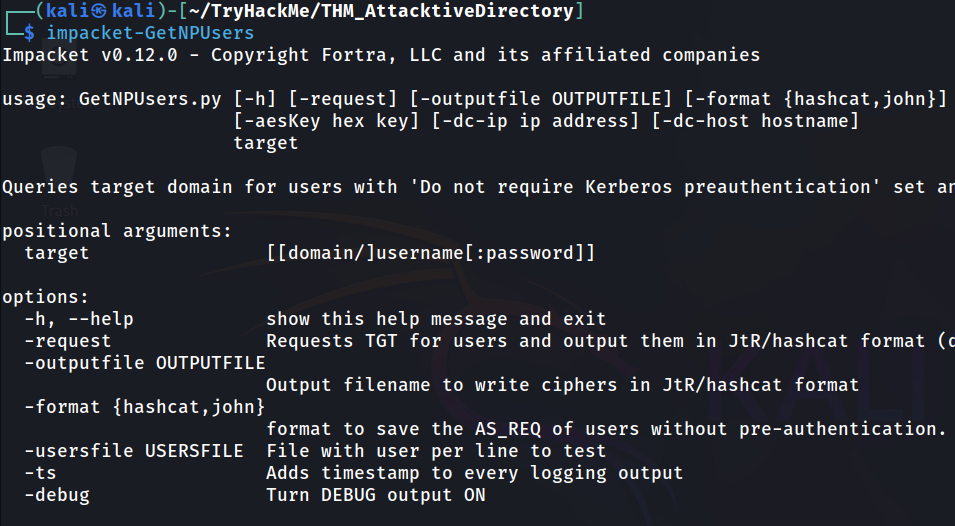Image resolution: width=955 pixels, height=526 pixels.
Task: Click the [-dc-ip ip address] usage flag
Action: pos(535,121)
